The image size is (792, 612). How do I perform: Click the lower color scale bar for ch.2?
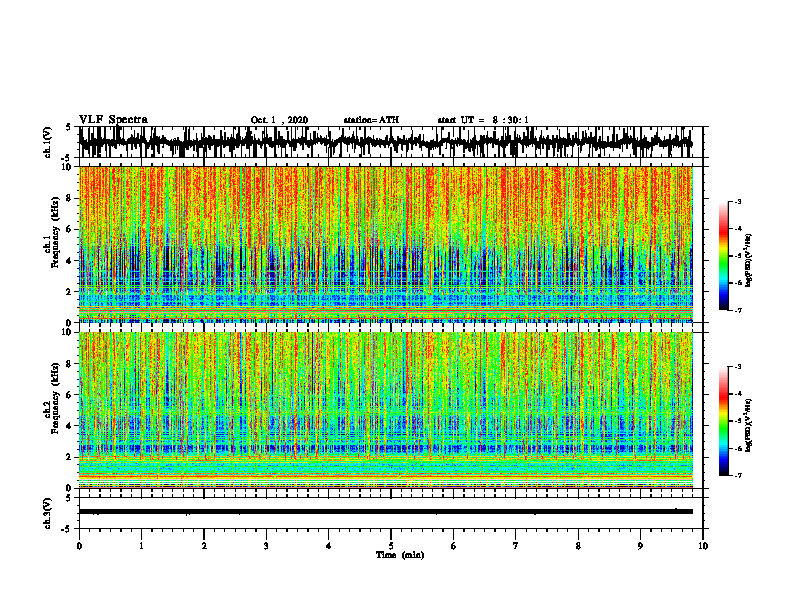point(723,421)
